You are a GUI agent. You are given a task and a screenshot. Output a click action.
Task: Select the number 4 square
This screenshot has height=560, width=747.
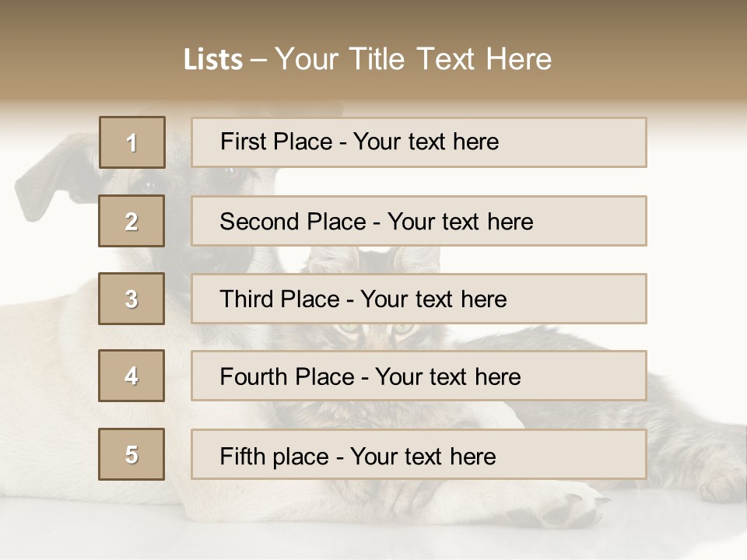[132, 376]
